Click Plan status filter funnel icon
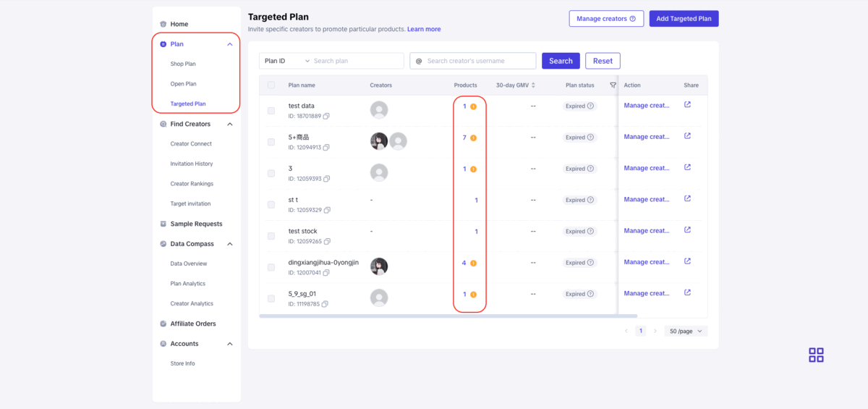This screenshot has height=409, width=868. 613,85
